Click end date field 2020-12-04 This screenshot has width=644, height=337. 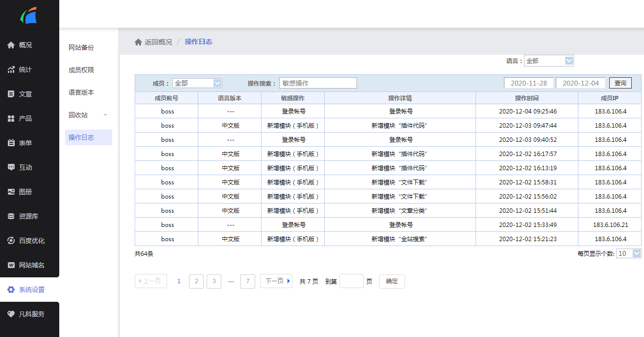point(581,83)
